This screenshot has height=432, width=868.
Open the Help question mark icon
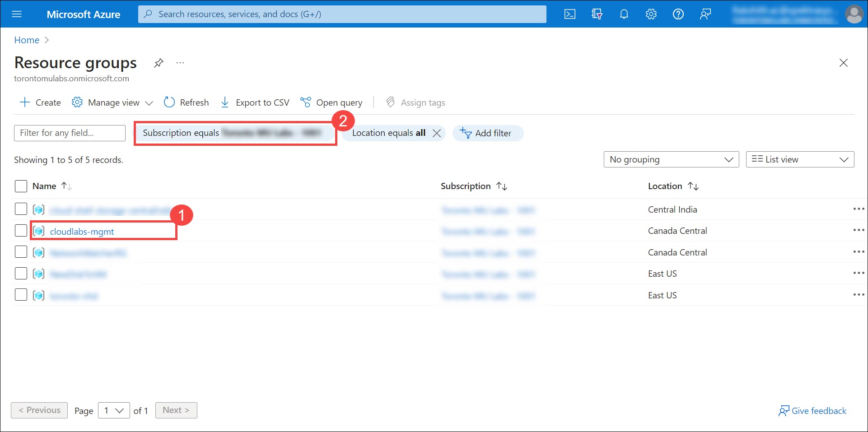(x=678, y=14)
